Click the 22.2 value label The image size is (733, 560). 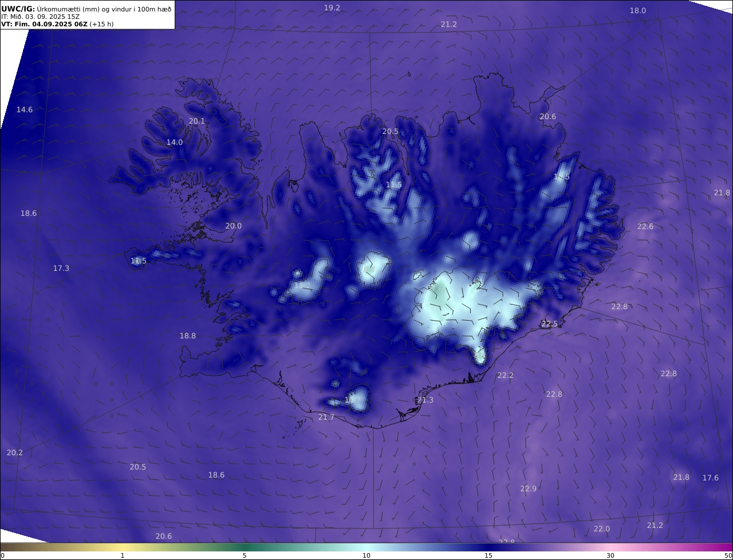(505, 375)
